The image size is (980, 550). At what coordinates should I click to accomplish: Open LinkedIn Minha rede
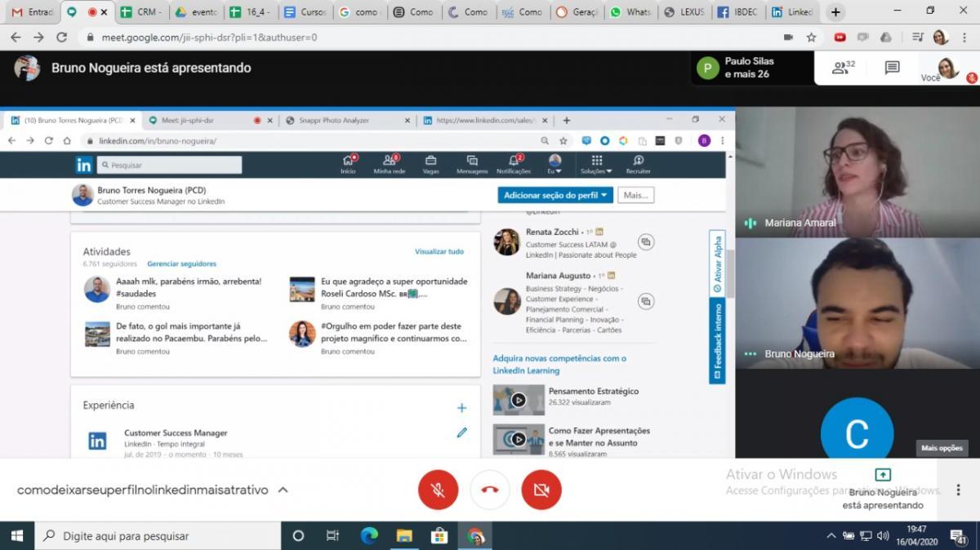[390, 164]
